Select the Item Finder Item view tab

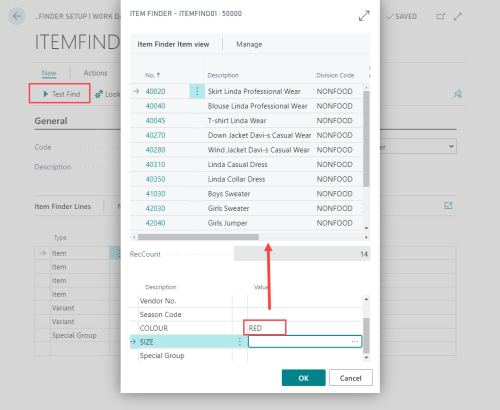point(173,44)
